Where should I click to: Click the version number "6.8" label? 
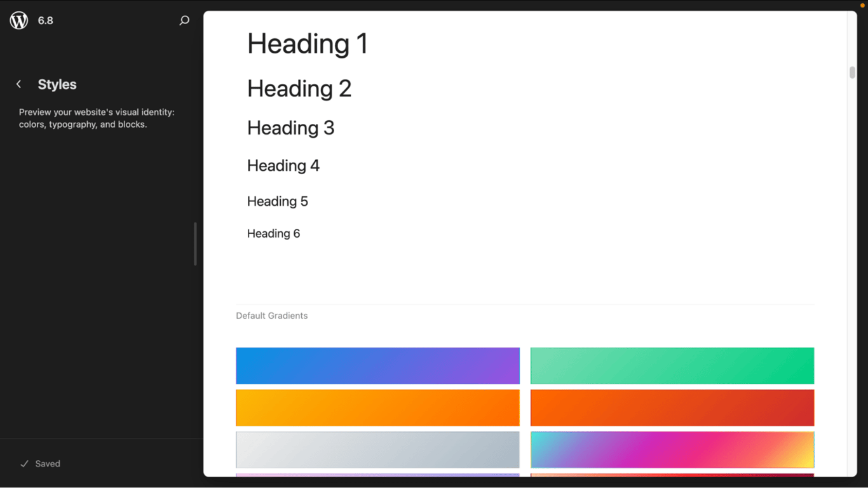[45, 20]
